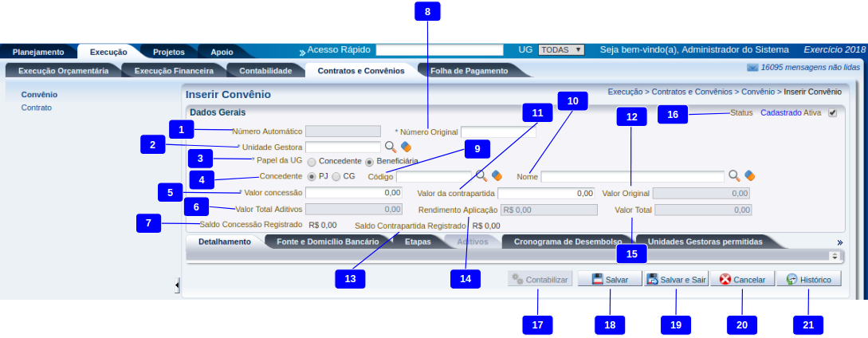Open the unread messages envelope icon
This screenshot has height=338, width=868.
[x=752, y=69]
